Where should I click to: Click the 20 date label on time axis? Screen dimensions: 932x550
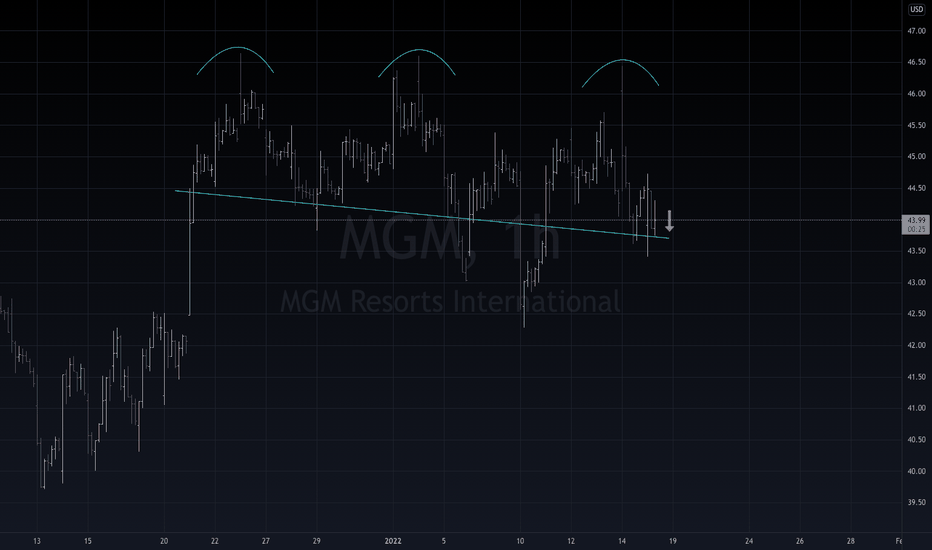(164, 541)
